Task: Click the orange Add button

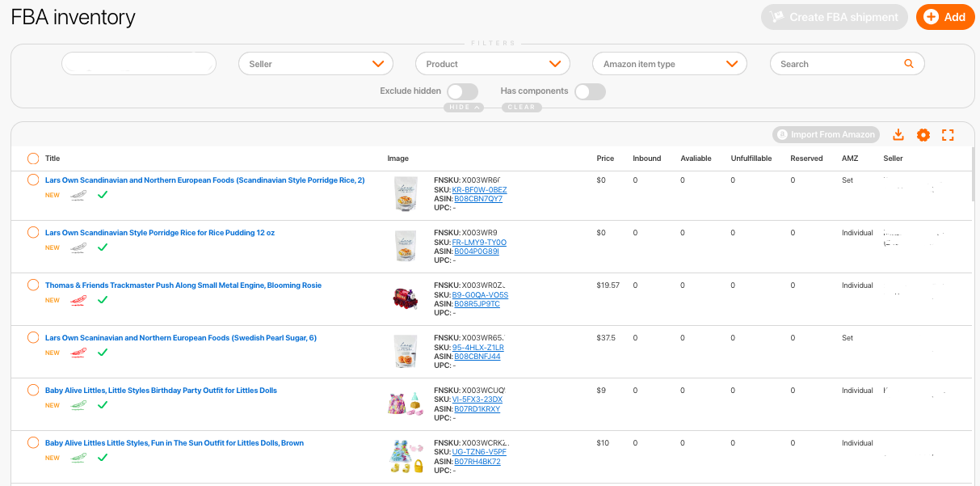Action: [x=945, y=17]
